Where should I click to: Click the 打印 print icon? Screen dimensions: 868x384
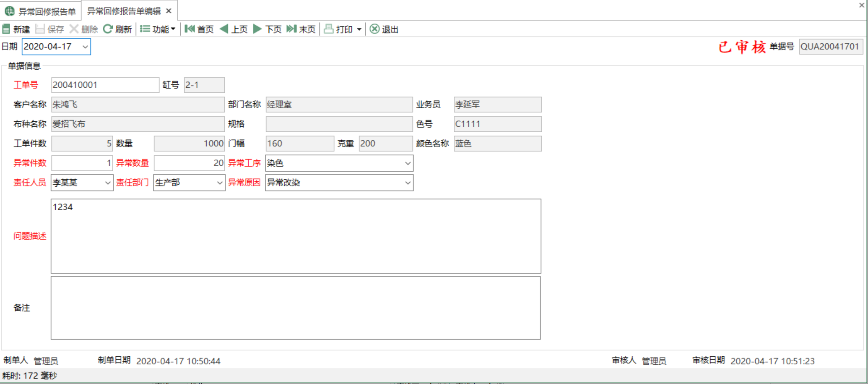pyautogui.click(x=329, y=29)
